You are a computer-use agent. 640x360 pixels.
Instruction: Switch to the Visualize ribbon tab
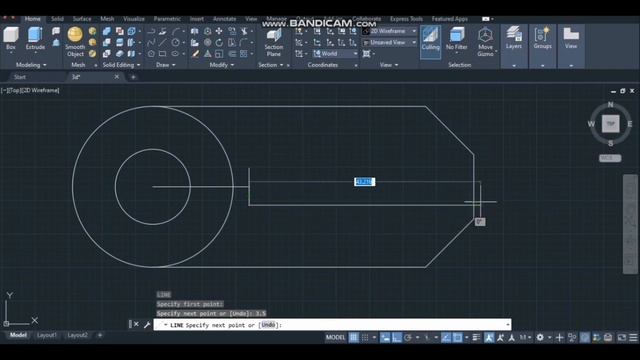tap(134, 19)
